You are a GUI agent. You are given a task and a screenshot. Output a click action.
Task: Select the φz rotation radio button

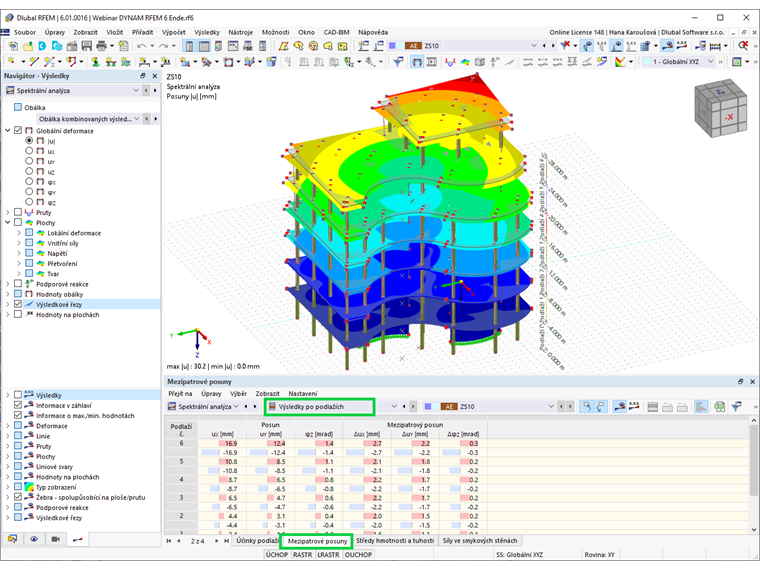(x=29, y=202)
